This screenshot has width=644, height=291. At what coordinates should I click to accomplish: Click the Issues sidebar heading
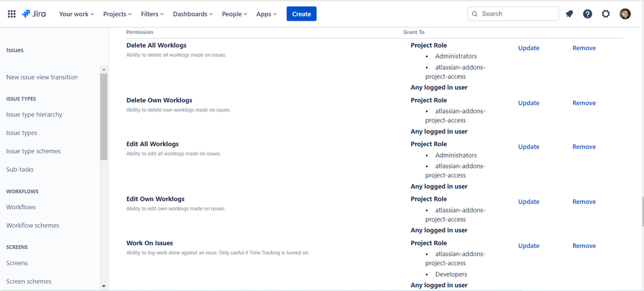[x=15, y=50]
